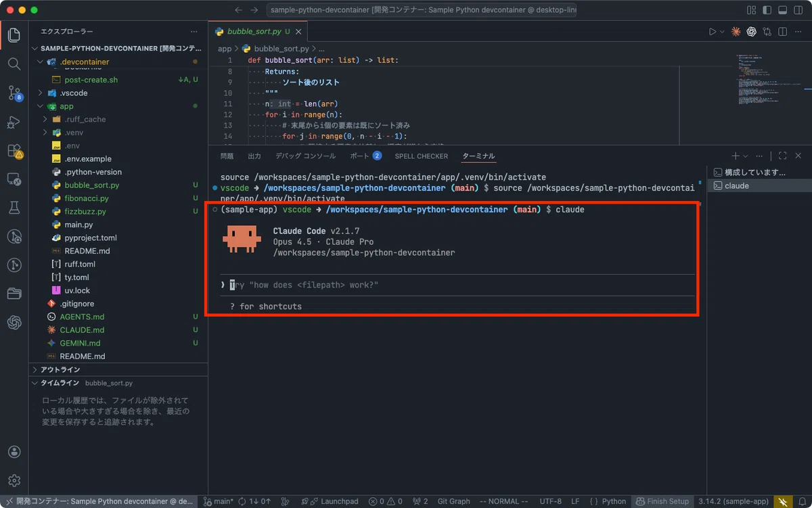The height and width of the screenshot is (508, 812).
Task: Open the Manage gear icon
Action: point(14,480)
